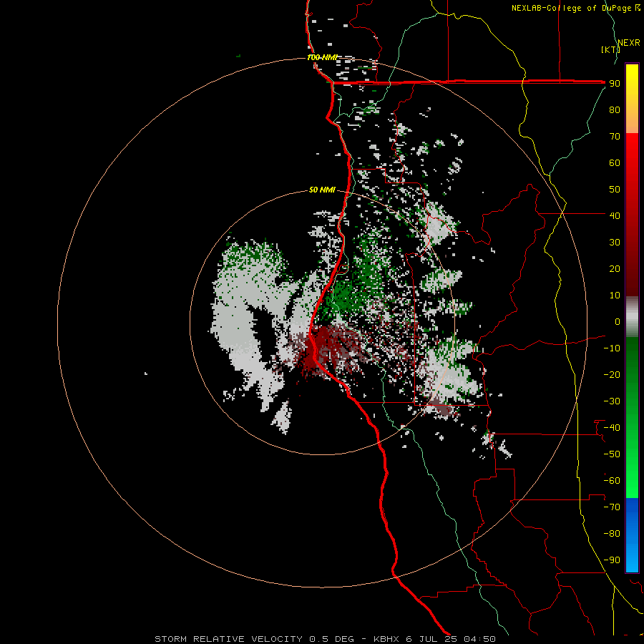Click the -90 value on the velocity scale
The height and width of the screenshot is (644, 644).
click(612, 560)
